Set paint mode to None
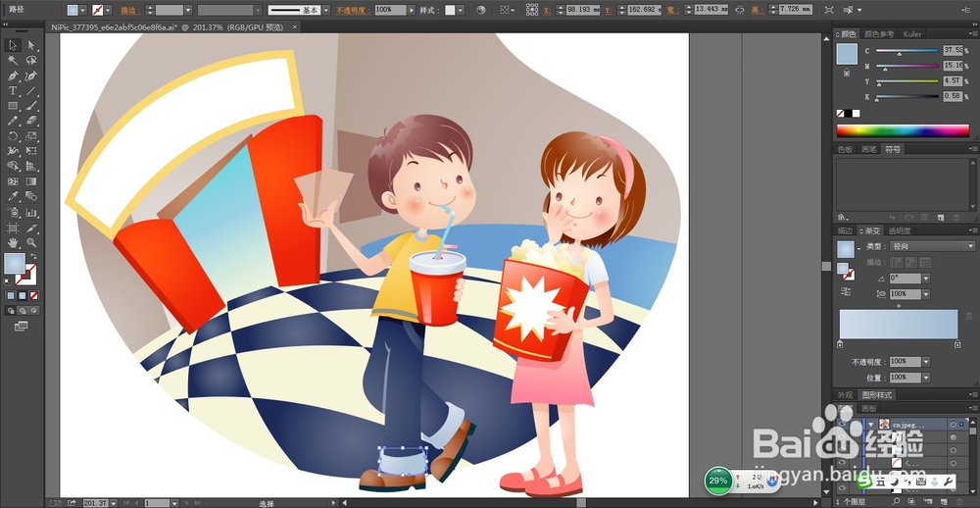The height and width of the screenshot is (508, 980). (33, 295)
